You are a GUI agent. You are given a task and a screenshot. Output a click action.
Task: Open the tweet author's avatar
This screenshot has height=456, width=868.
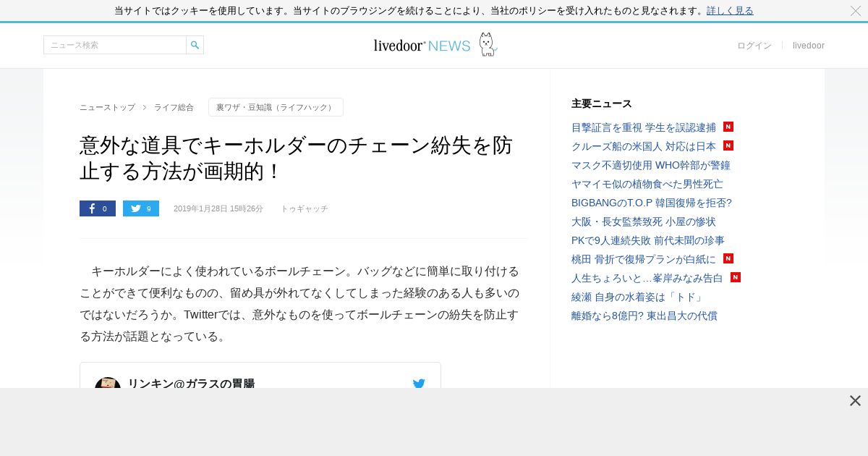108,383
